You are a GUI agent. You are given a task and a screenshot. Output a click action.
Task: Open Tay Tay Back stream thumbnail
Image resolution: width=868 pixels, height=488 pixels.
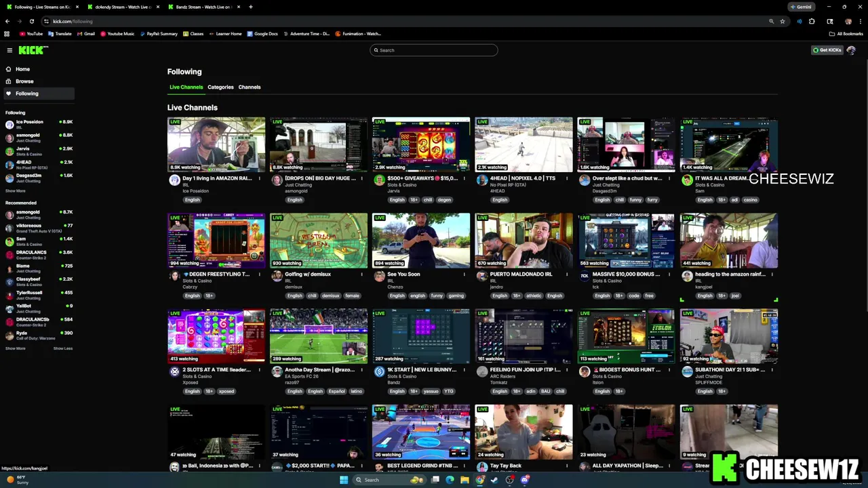pyautogui.click(x=524, y=432)
